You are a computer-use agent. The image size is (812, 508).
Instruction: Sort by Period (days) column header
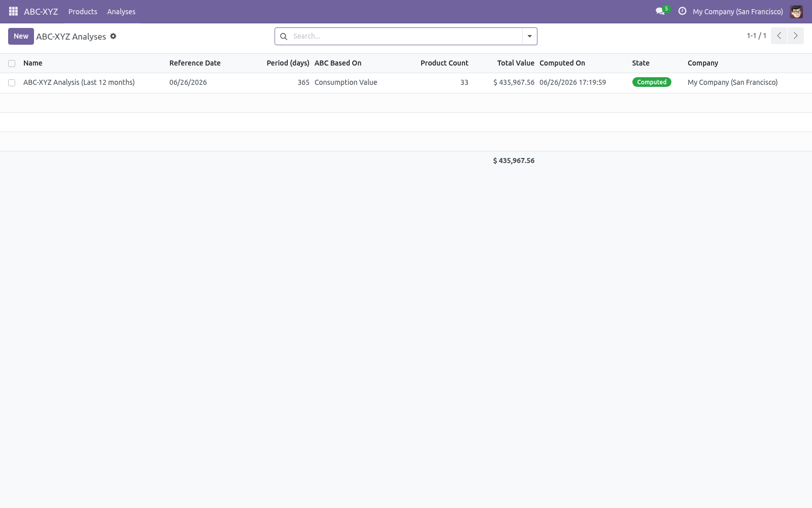[x=288, y=63]
